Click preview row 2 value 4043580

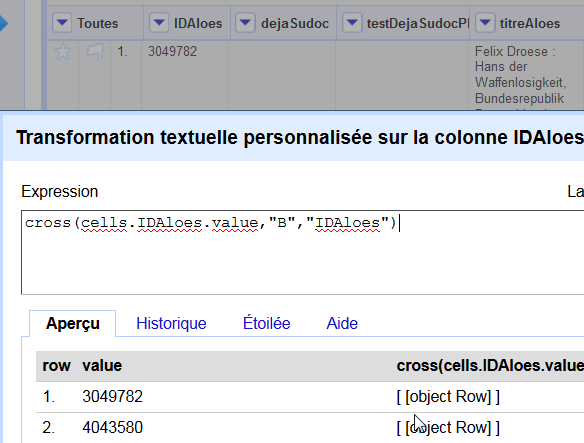[x=112, y=427]
